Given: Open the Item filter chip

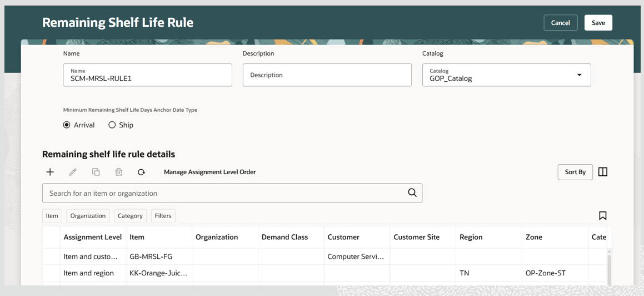Looking at the screenshot, I should (52, 216).
